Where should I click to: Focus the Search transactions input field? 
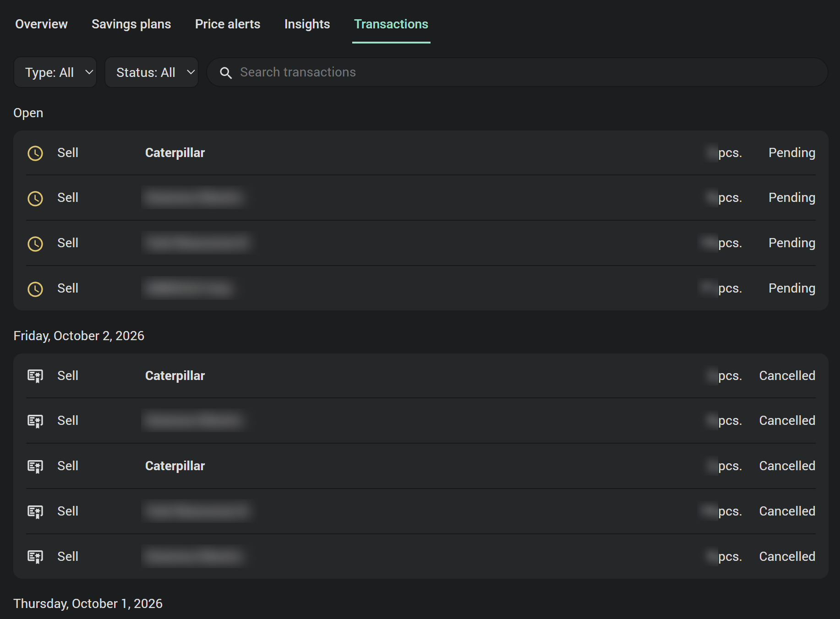click(518, 72)
